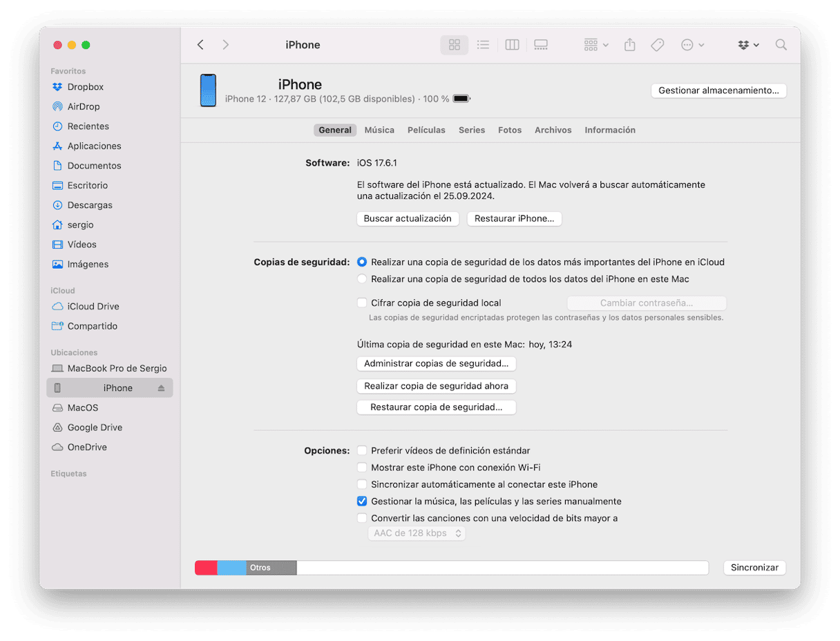Click the red storage bar segment

[206, 568]
